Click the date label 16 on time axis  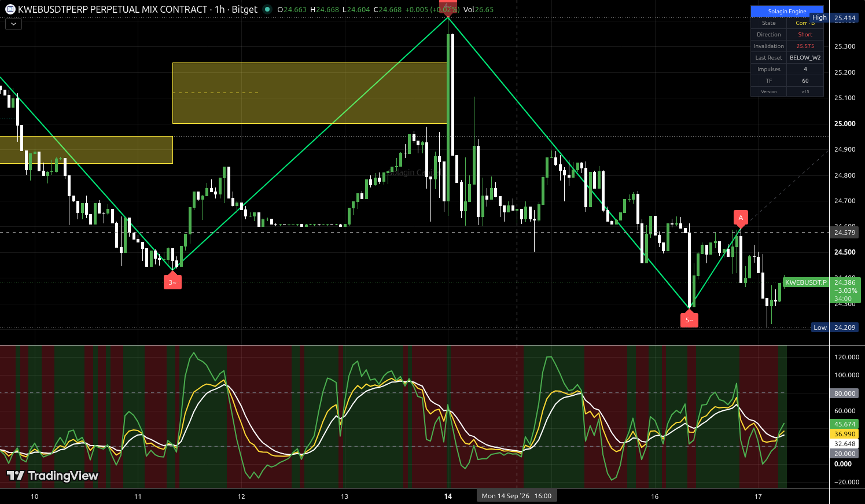click(654, 496)
